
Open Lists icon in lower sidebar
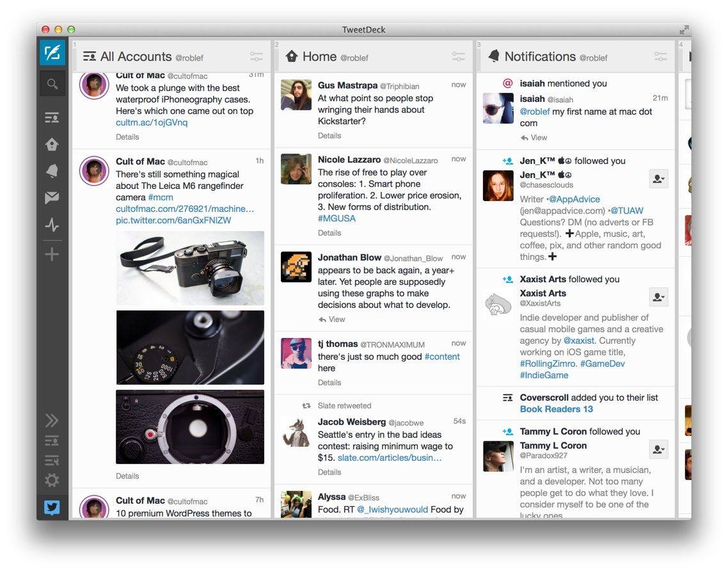(x=52, y=440)
